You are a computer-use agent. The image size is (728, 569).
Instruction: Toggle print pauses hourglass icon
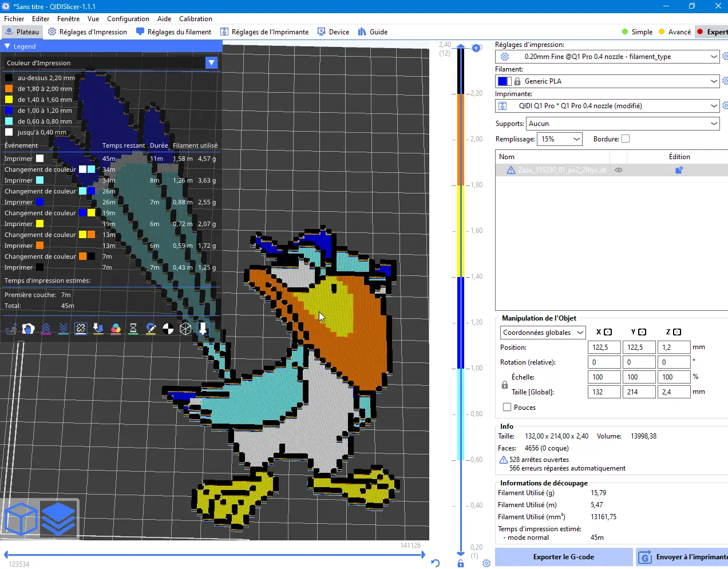tap(133, 329)
